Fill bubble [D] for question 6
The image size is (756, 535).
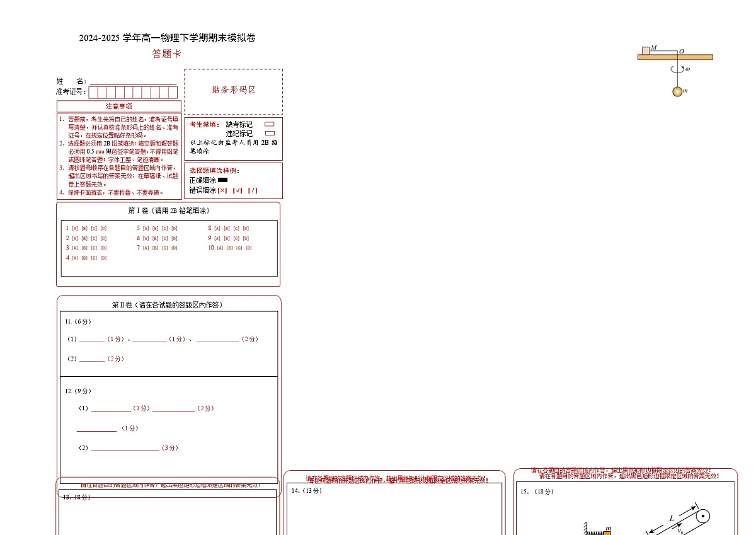click(175, 238)
